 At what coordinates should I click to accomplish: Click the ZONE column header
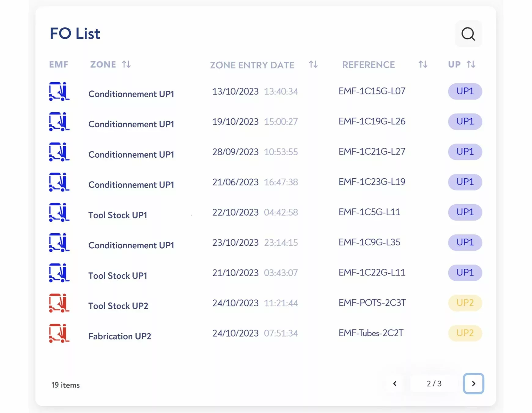click(103, 64)
